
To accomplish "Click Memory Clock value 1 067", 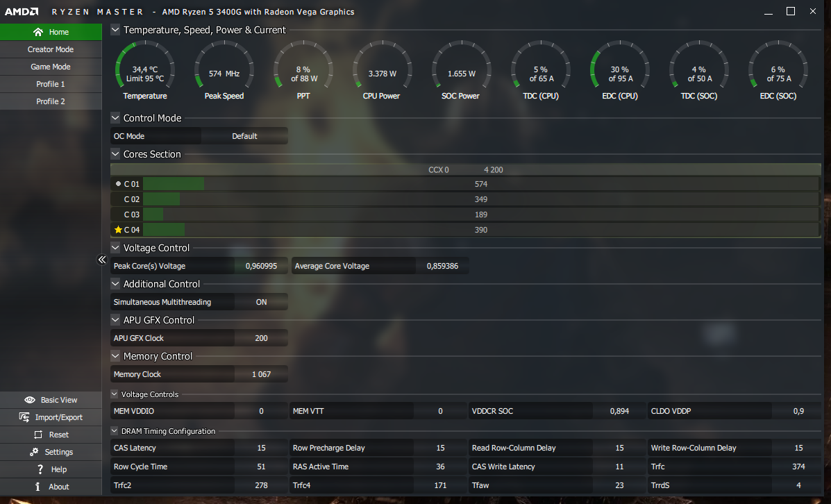I will click(x=261, y=374).
